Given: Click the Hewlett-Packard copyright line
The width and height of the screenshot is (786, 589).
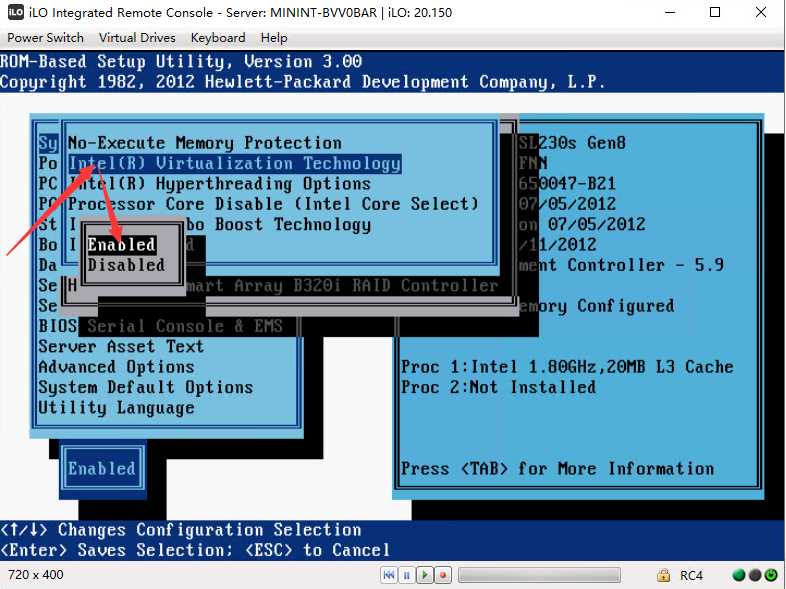Looking at the screenshot, I should click(302, 82).
